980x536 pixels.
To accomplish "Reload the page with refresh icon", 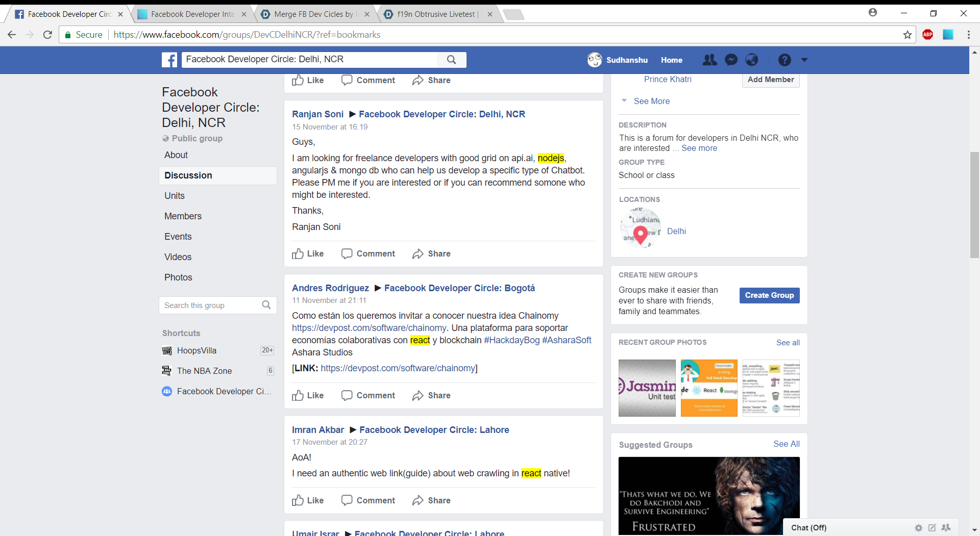I will [x=47, y=35].
